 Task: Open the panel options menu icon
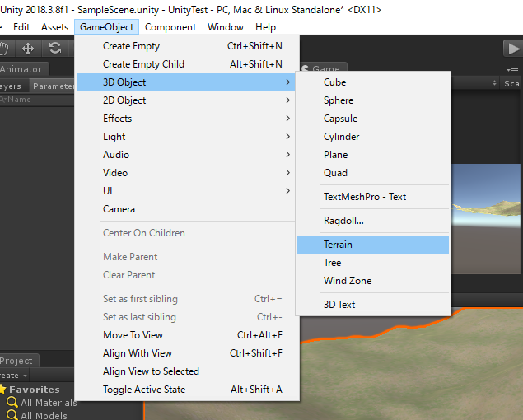coord(512,70)
